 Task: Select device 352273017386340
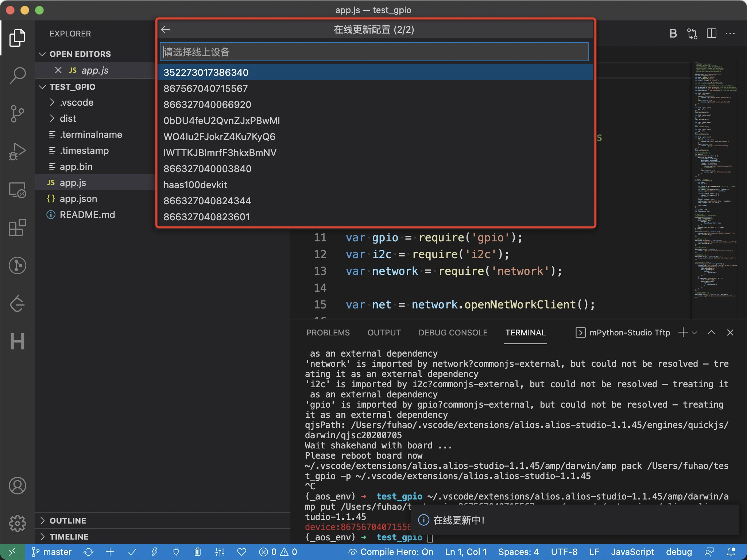pos(376,72)
